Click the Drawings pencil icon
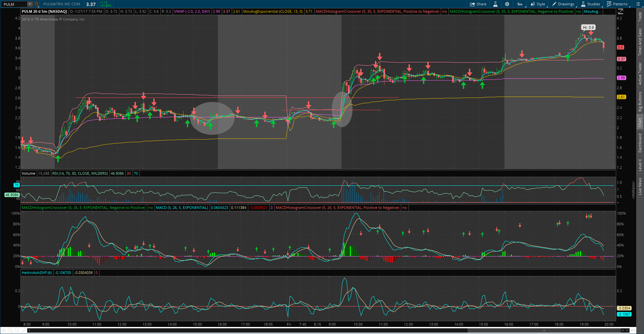 [x=554, y=4]
